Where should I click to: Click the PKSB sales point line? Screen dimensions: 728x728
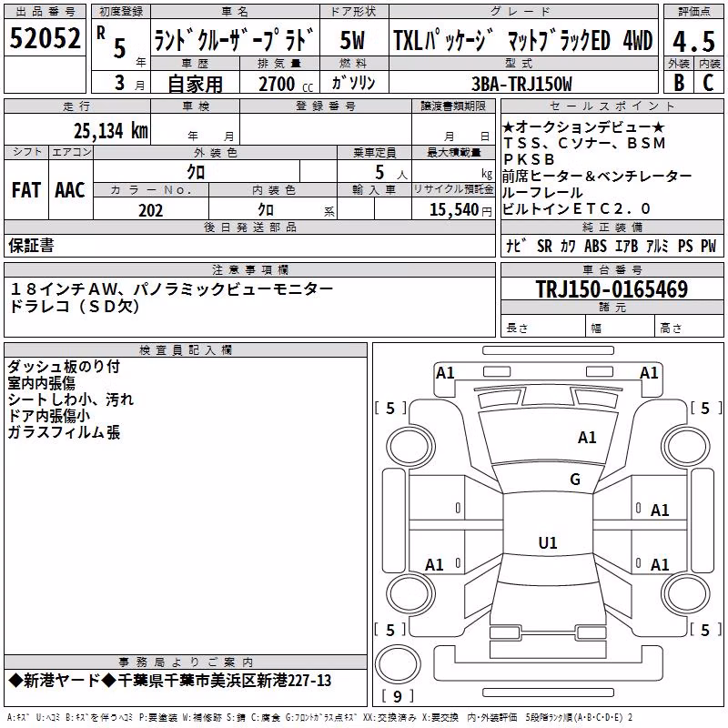pos(529,159)
